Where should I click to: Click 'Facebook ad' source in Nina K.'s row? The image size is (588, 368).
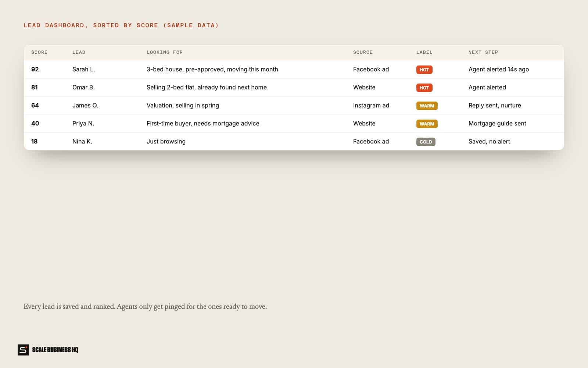click(x=371, y=141)
